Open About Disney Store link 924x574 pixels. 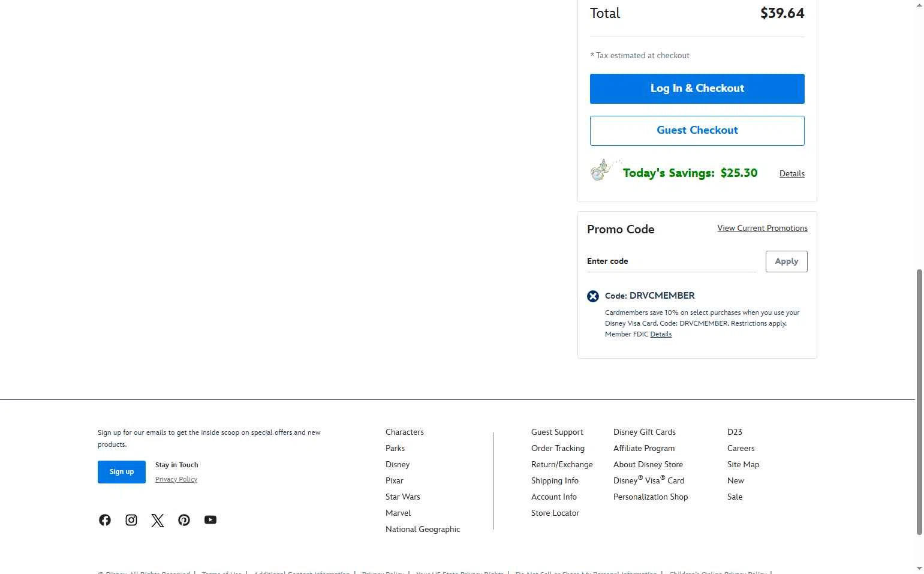click(x=648, y=465)
